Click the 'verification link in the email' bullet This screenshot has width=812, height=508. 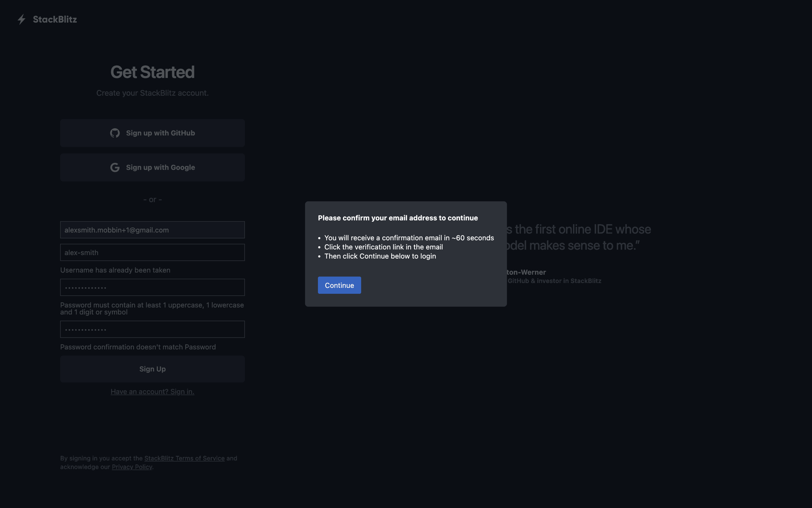384,247
